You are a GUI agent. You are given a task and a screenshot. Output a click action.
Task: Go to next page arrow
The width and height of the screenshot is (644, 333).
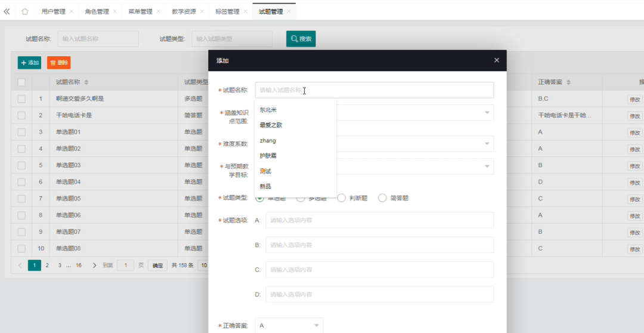(x=94, y=266)
